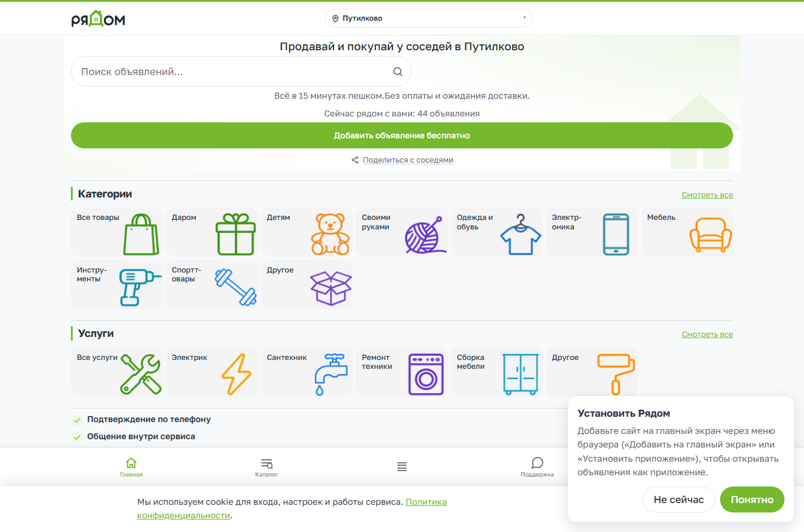Screen dimensions: 804x532
Task: Select the Одежда и обувь t-shirt category
Action: [x=497, y=232]
